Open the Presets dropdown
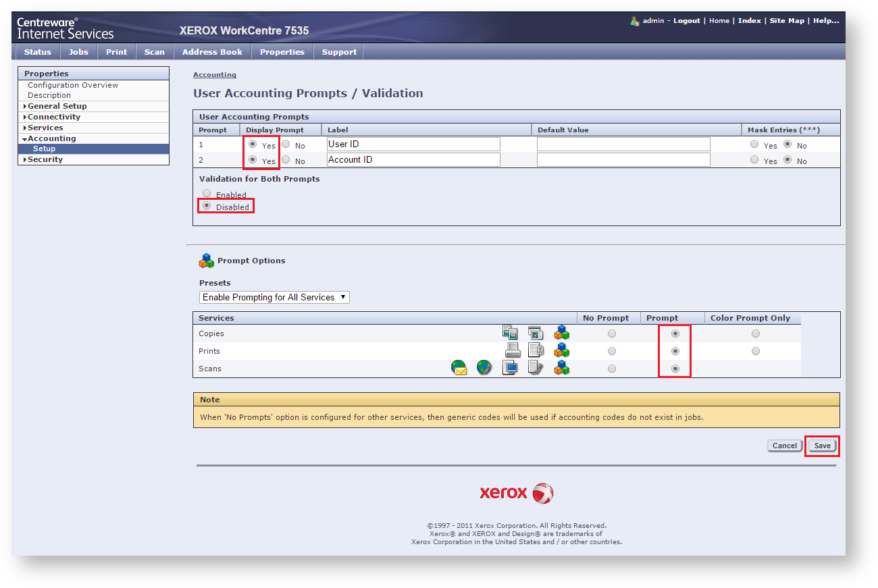Screen dimensions: 878x588 coord(274,297)
